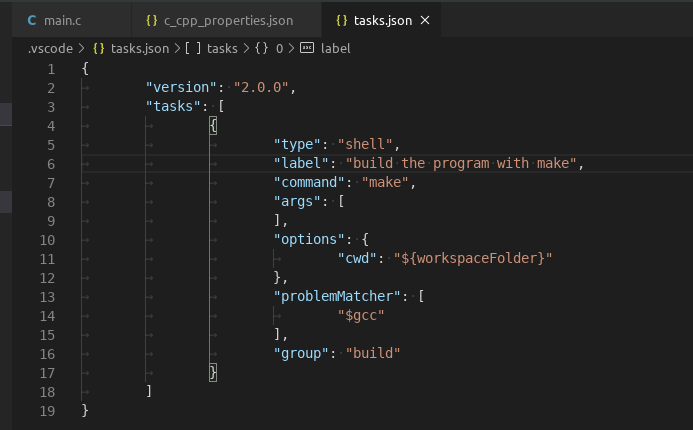Click the "options" key text
Screen dimensions: 693x430
309,240
